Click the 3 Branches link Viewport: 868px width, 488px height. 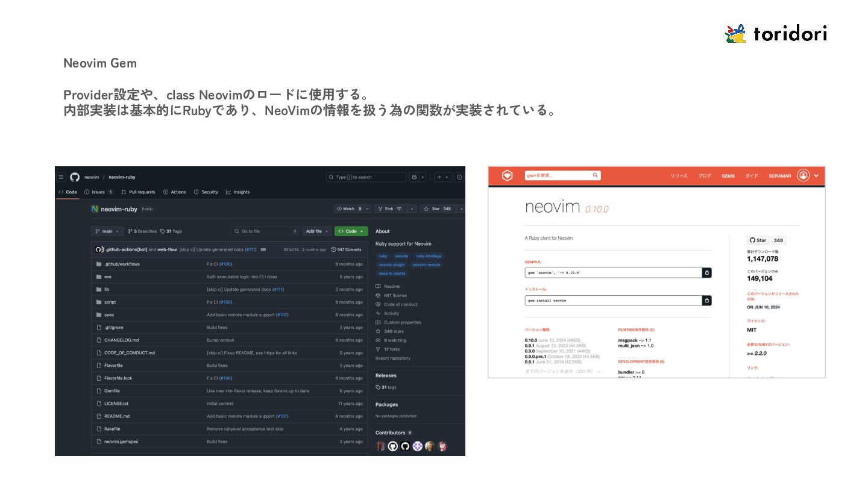(x=143, y=231)
